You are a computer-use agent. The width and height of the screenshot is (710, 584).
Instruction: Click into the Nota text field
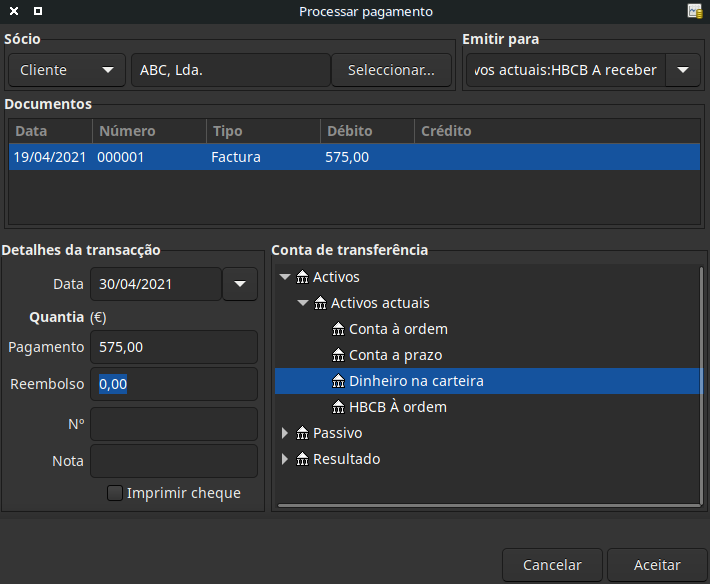pos(174,461)
